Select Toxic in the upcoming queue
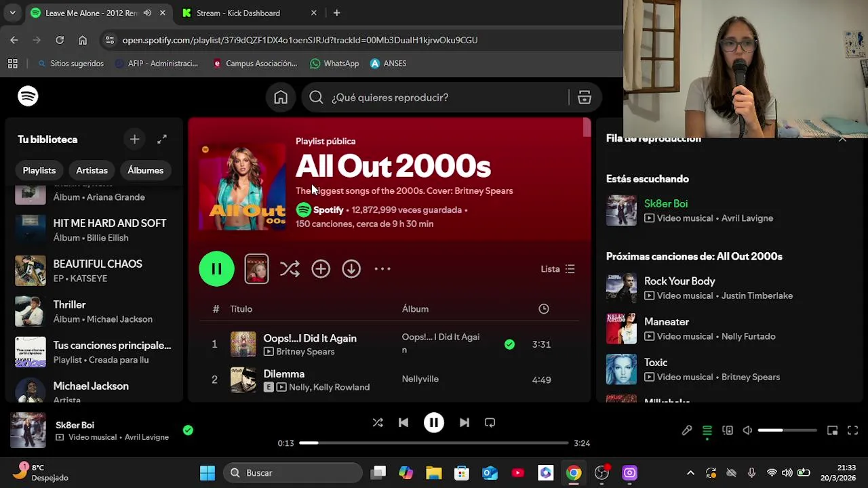The height and width of the screenshot is (488, 868). tap(656, 363)
